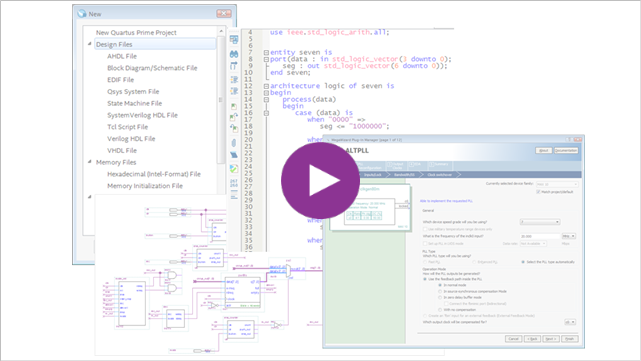
Task: Click the increase indent icon in editor toolbar
Action: [x=234, y=79]
